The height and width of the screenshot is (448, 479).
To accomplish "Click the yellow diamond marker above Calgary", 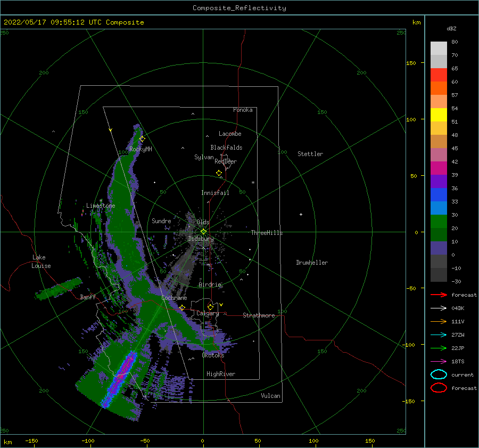I will point(210,307).
